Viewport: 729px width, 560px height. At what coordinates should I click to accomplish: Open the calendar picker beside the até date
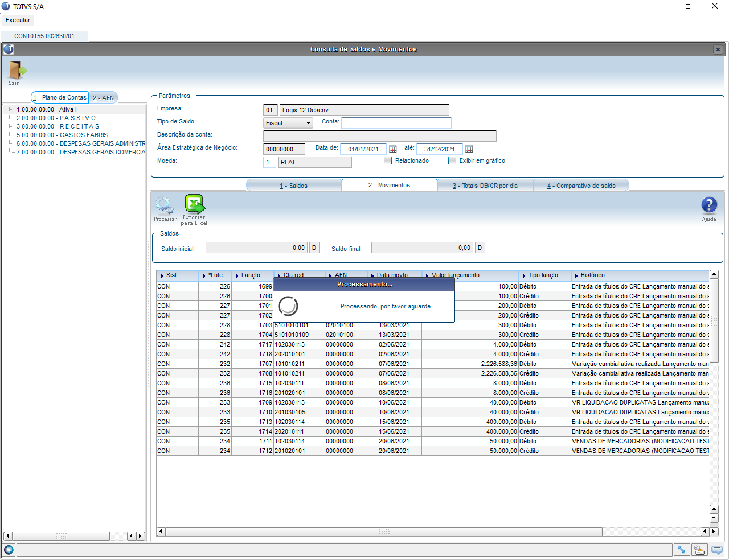tap(469, 149)
